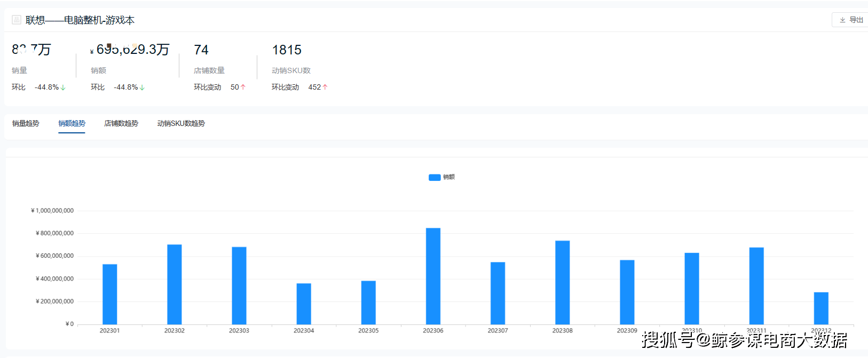Click the SKU count value 1815
Screen dimensions: 868x358
[x=287, y=50]
